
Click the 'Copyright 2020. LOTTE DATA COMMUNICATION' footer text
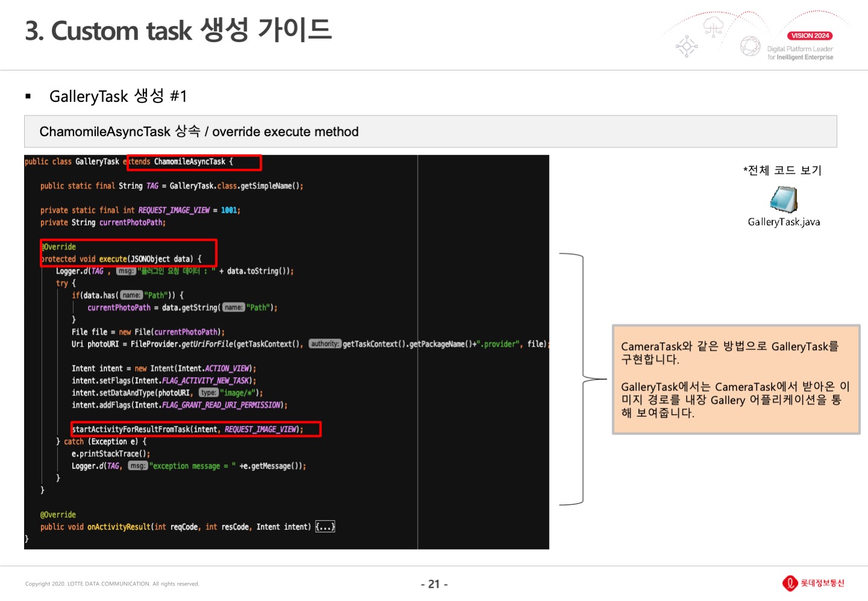tap(112, 584)
